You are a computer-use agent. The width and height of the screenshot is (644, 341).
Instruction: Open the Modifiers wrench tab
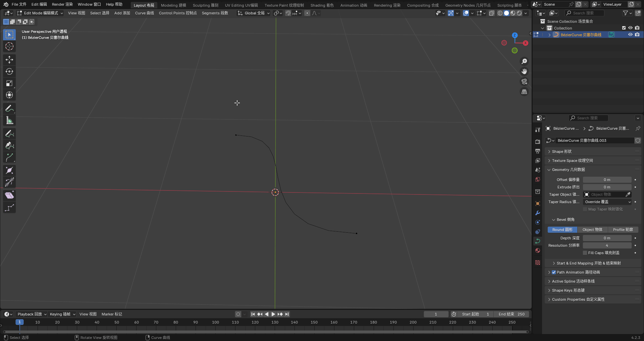tap(538, 213)
